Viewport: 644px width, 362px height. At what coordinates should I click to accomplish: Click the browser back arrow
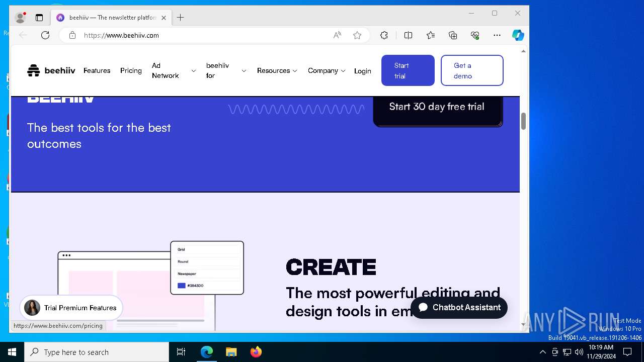23,35
